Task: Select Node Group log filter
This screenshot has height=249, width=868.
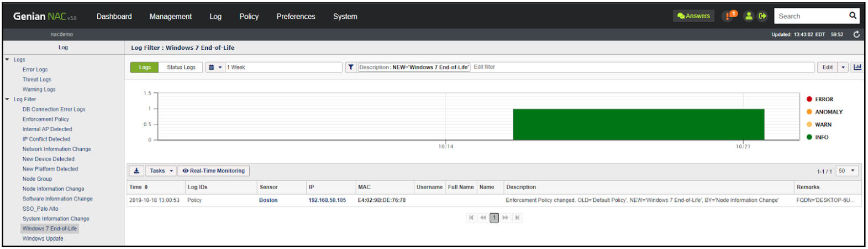Action: 37,179
